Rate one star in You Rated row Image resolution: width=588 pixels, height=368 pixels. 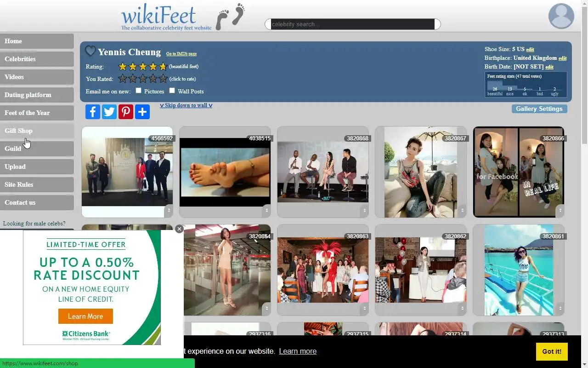(123, 79)
